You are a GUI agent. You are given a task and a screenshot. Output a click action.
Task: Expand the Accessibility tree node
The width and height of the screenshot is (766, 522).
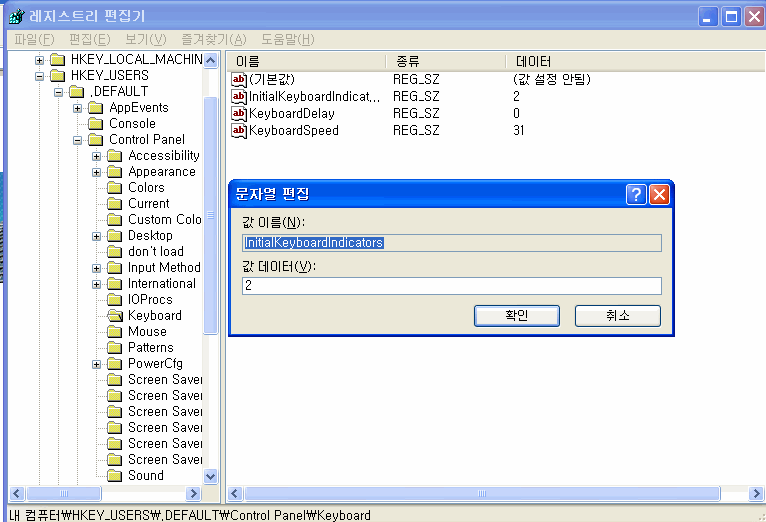[97, 156]
